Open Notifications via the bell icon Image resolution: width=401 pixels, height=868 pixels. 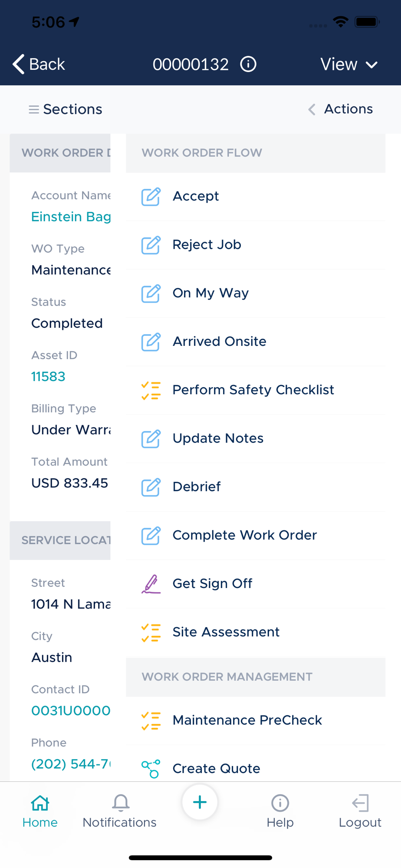click(121, 802)
